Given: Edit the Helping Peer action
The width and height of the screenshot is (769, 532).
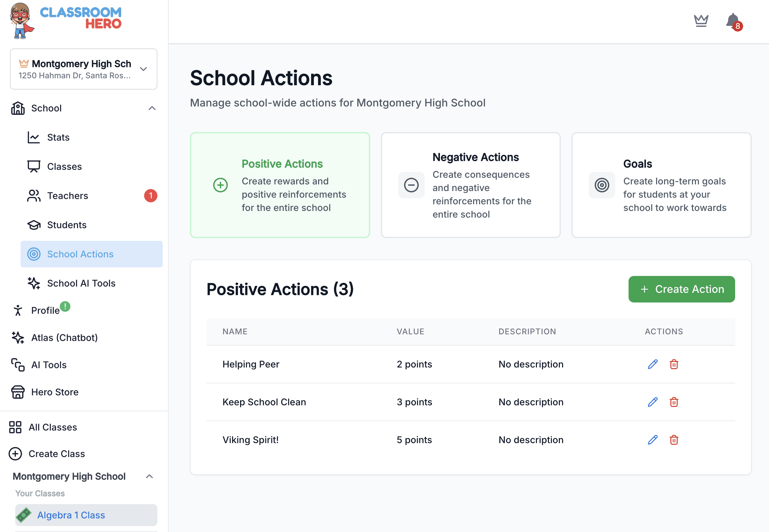Looking at the screenshot, I should 652,364.
